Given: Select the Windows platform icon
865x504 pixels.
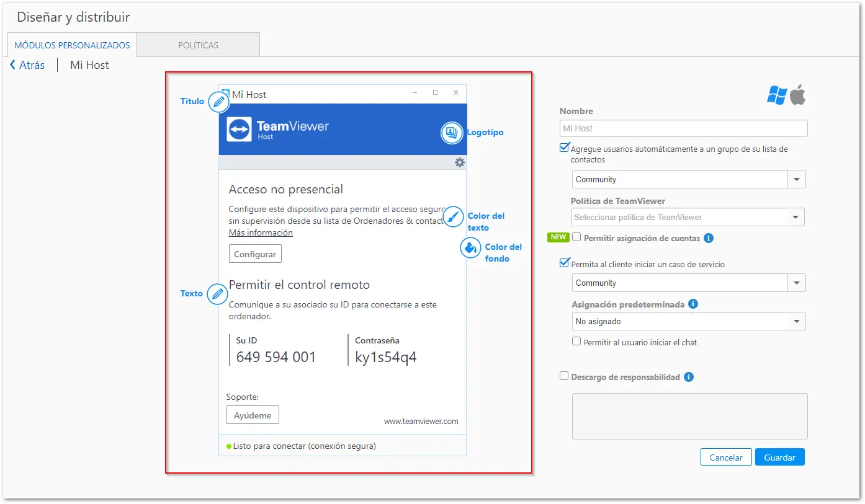Looking at the screenshot, I should (777, 95).
